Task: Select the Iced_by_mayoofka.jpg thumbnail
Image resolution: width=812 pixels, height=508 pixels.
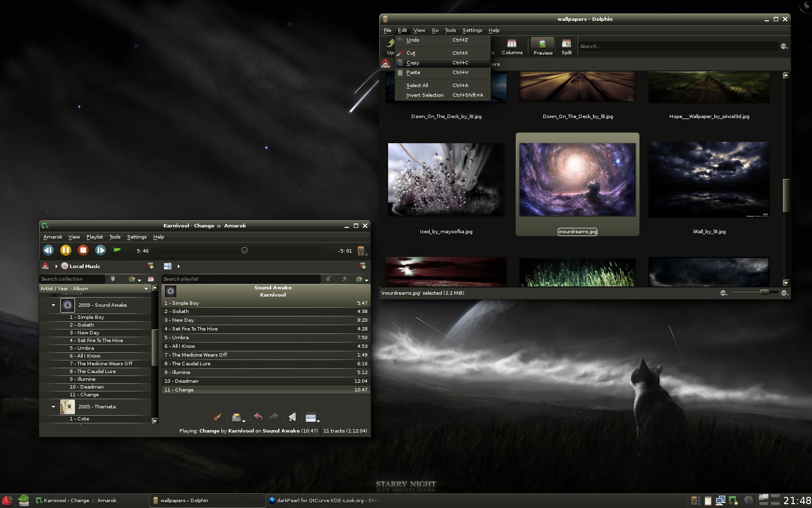Action: 446,179
